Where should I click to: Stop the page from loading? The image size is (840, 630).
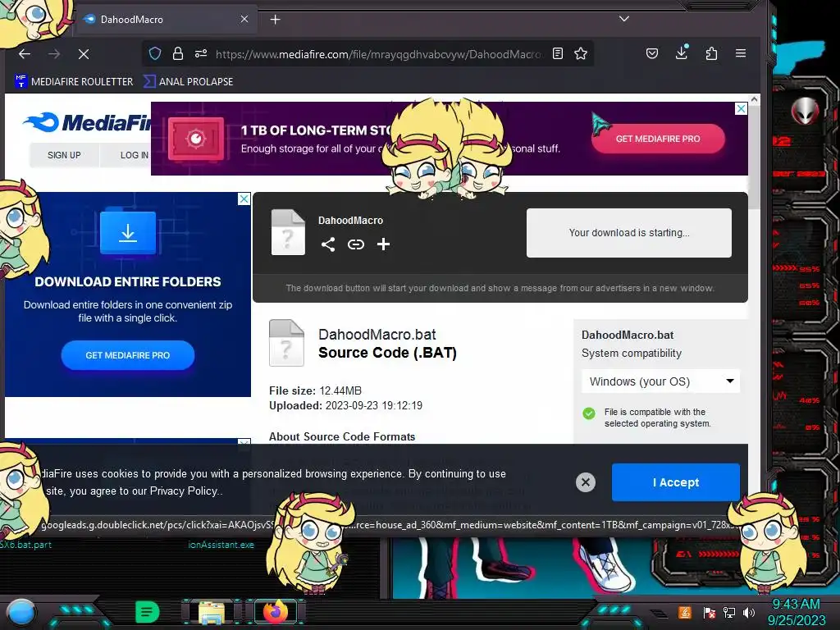(x=84, y=53)
